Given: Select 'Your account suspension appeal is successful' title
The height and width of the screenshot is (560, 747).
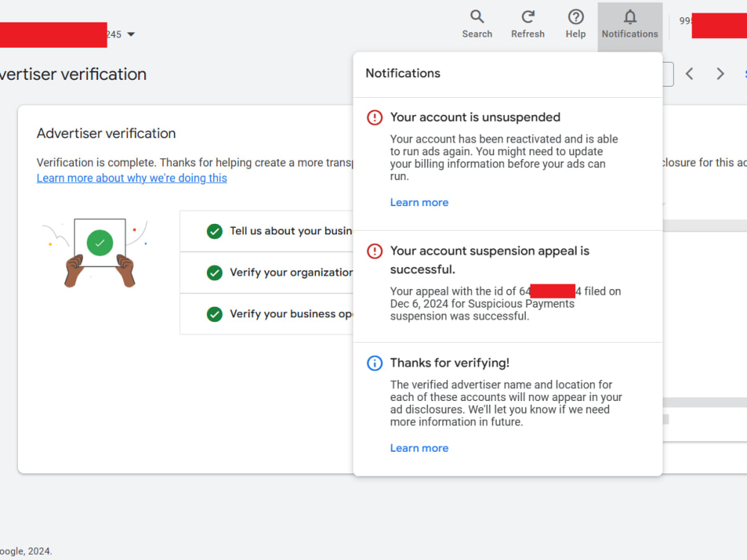Looking at the screenshot, I should tap(490, 260).
